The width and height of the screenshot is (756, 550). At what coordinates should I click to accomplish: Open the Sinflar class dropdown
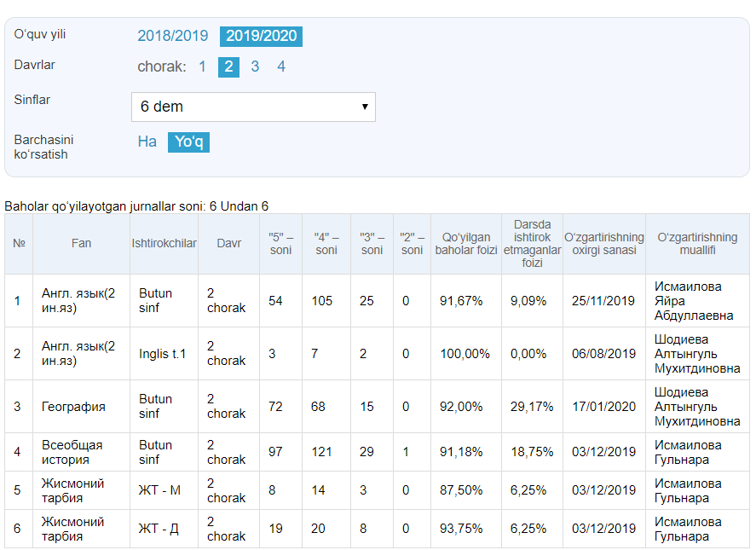click(x=253, y=107)
